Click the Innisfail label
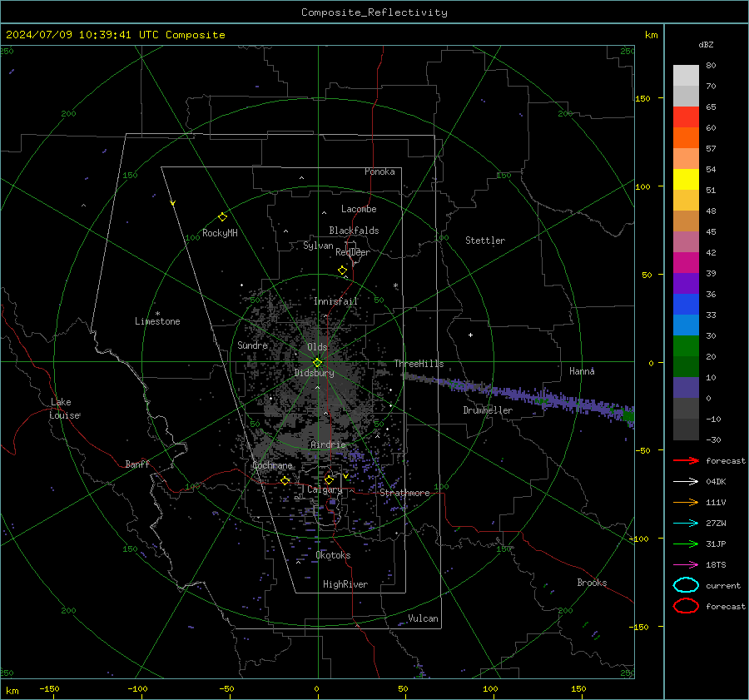The height and width of the screenshot is (700, 749). tap(335, 301)
